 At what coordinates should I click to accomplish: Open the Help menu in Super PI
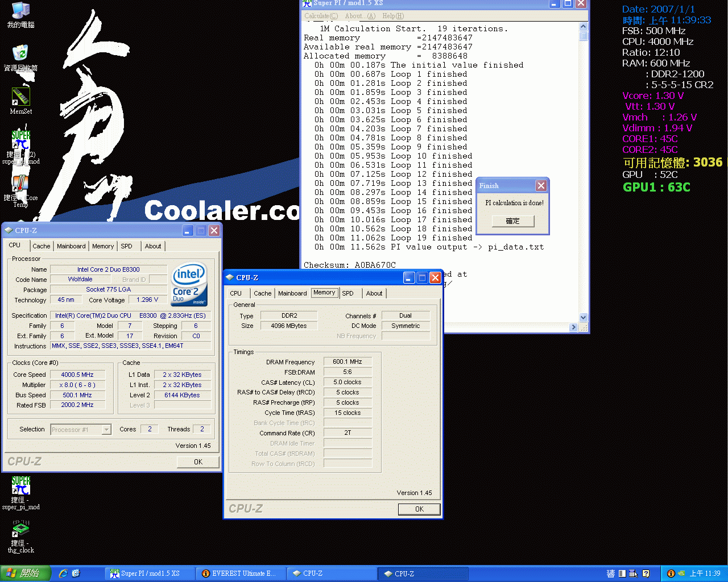coord(393,16)
